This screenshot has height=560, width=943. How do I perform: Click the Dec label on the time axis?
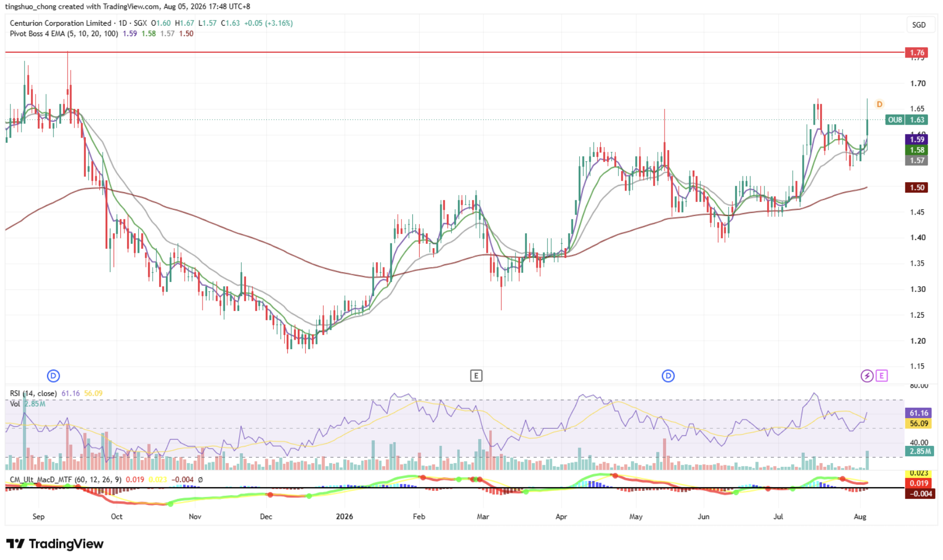[x=266, y=517]
